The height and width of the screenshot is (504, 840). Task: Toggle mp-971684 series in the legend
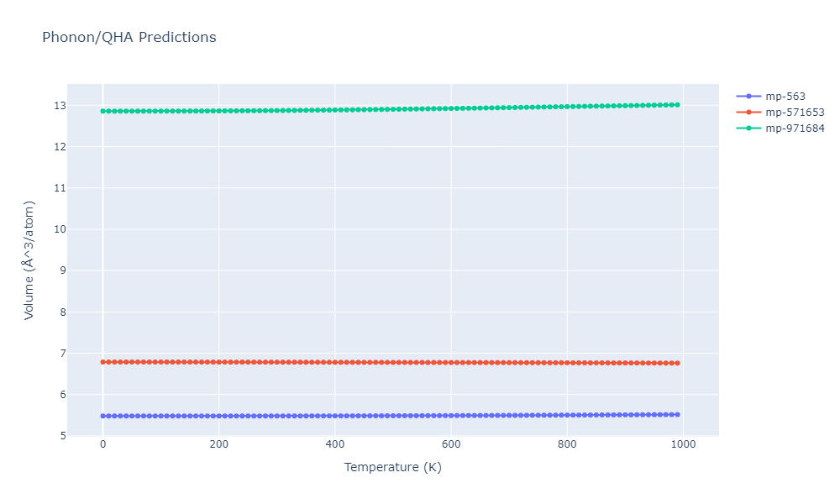789,128
